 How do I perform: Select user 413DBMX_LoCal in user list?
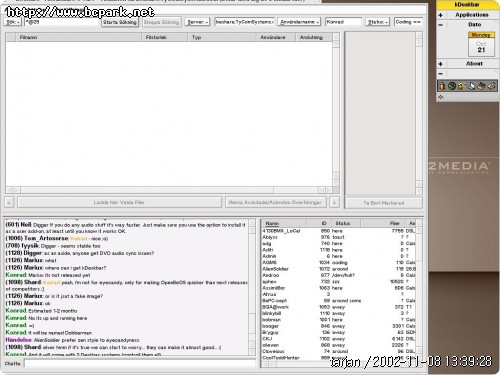339,231
